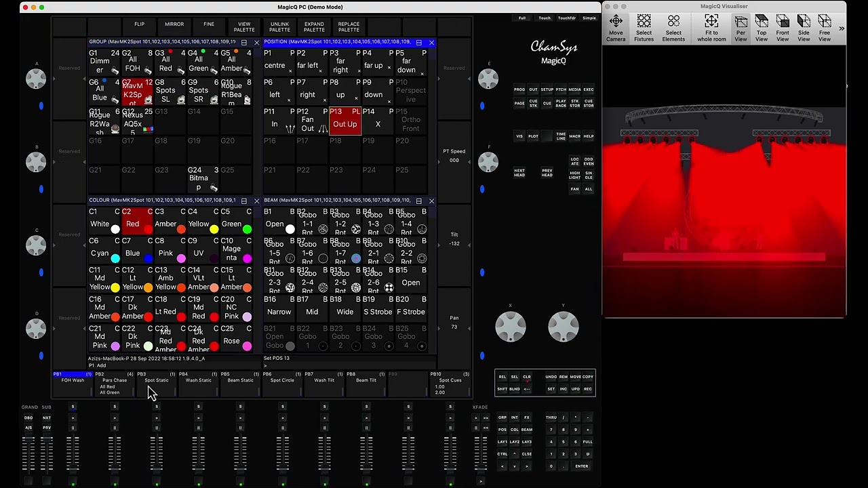Toggle the SHFT shift button

(x=502, y=389)
